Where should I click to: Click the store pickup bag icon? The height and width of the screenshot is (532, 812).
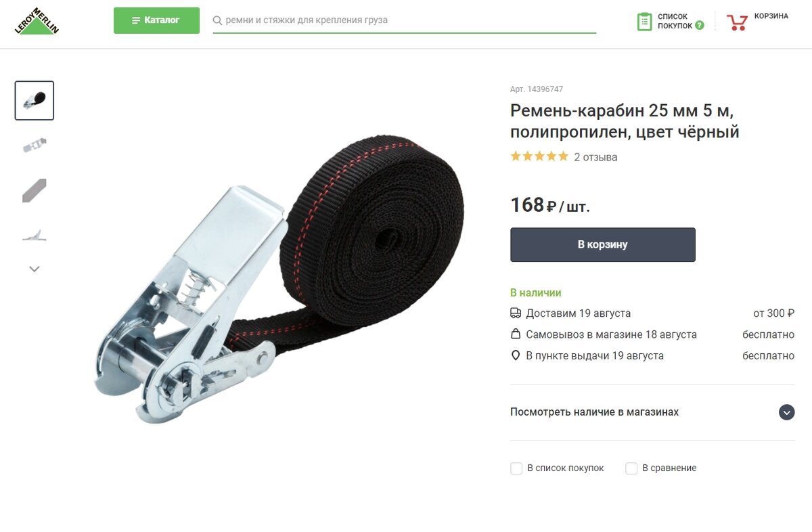pyautogui.click(x=516, y=334)
